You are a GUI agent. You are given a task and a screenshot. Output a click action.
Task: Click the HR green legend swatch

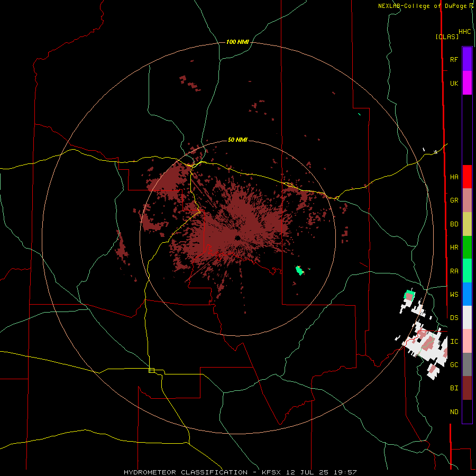[467, 248]
